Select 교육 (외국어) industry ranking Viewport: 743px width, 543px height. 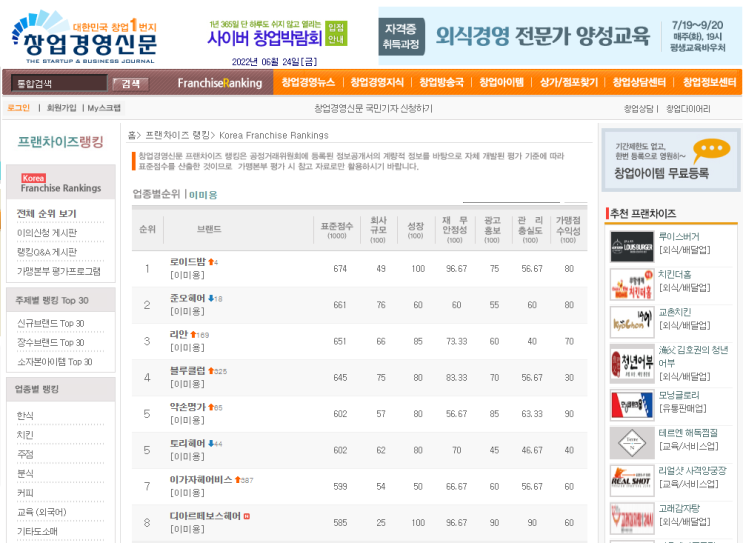click(x=42, y=512)
